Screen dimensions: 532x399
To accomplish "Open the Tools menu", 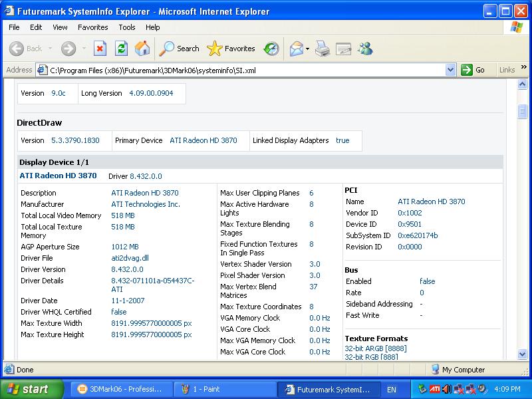I will (x=127, y=27).
